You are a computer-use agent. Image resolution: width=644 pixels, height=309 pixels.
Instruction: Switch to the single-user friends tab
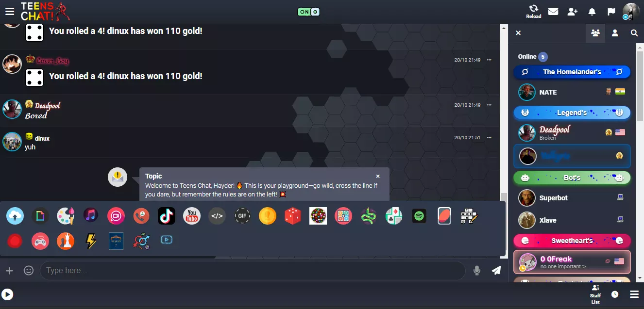[615, 33]
